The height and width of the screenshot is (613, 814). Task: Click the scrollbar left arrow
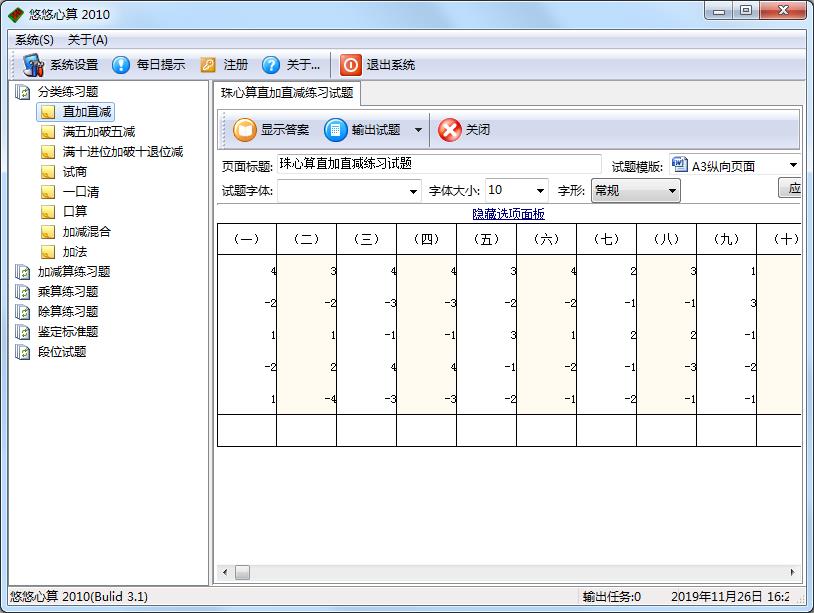pos(225,572)
